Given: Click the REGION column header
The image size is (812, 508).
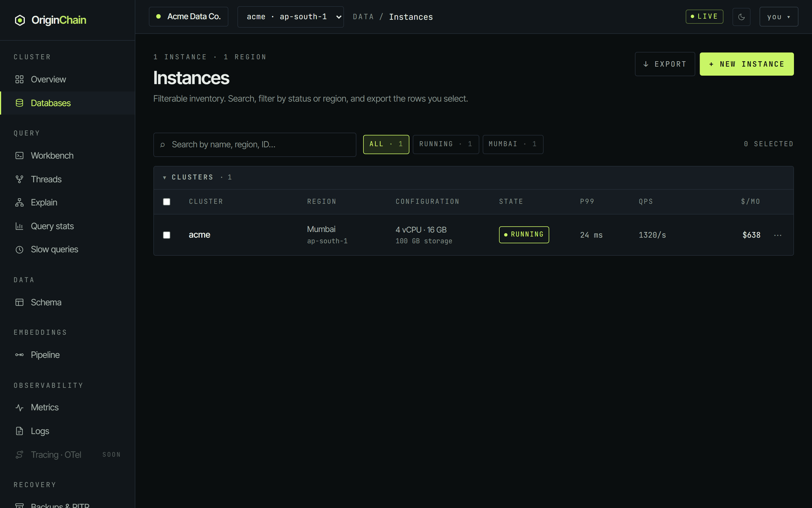Looking at the screenshot, I should [x=321, y=202].
